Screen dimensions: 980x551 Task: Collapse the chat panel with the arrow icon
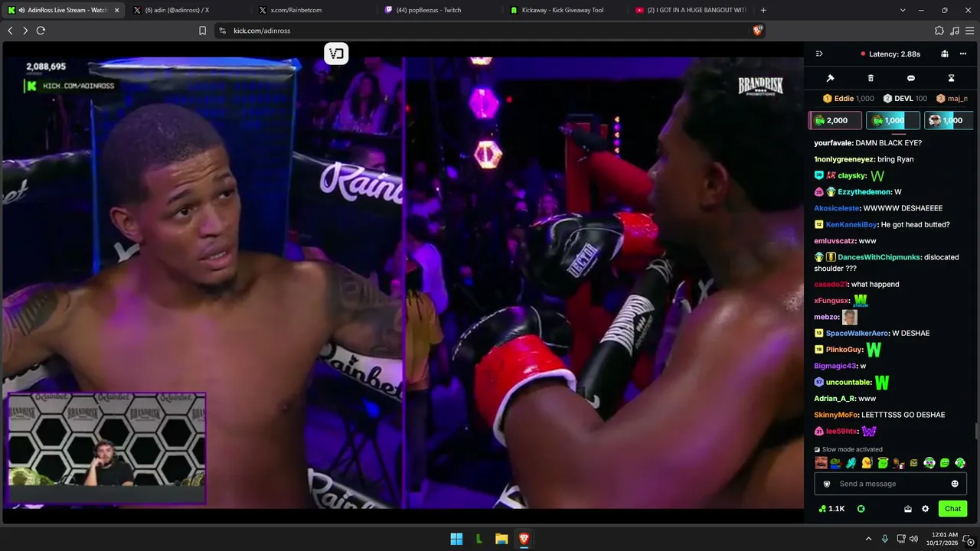[819, 54]
